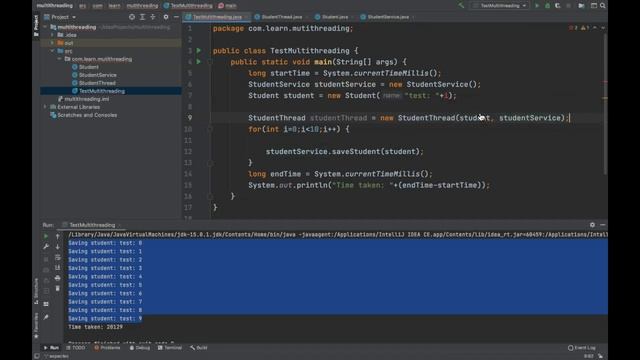640x360 pixels.
Task: Pin the Run tab with the pin icon
Action: (46, 317)
